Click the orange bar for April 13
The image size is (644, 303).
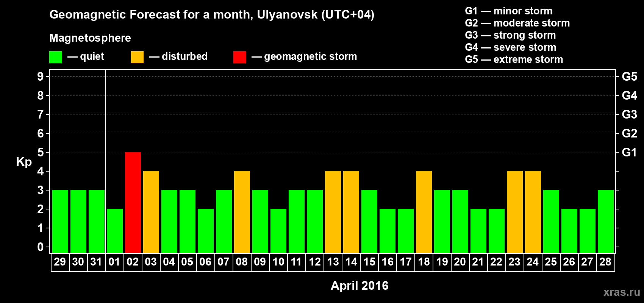(x=333, y=212)
